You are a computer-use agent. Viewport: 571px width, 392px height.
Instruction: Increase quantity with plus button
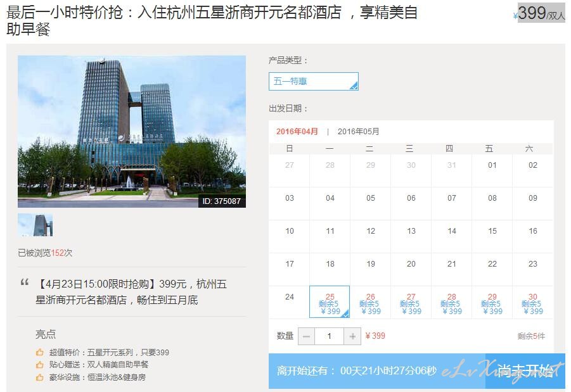pos(352,336)
